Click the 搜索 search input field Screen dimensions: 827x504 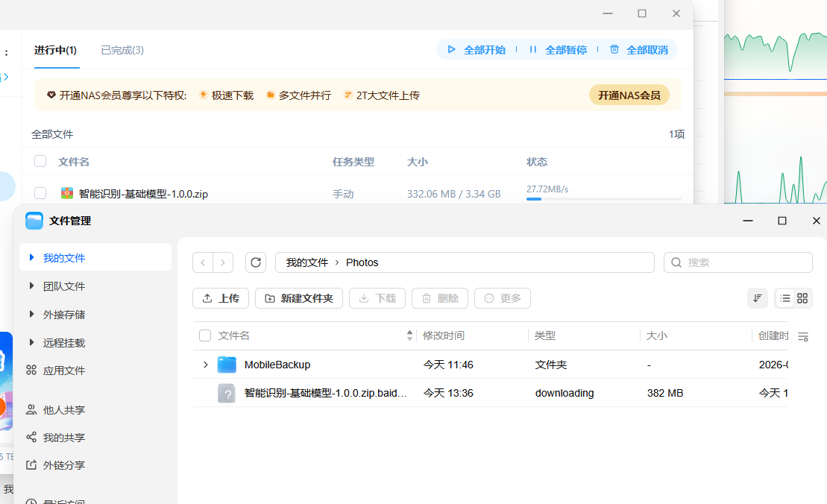[x=738, y=262]
